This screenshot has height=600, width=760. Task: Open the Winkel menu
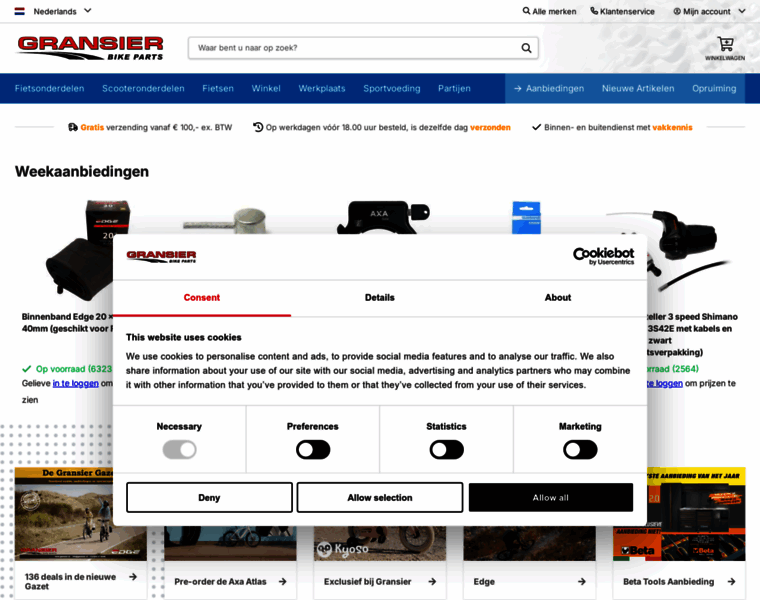coord(266,88)
